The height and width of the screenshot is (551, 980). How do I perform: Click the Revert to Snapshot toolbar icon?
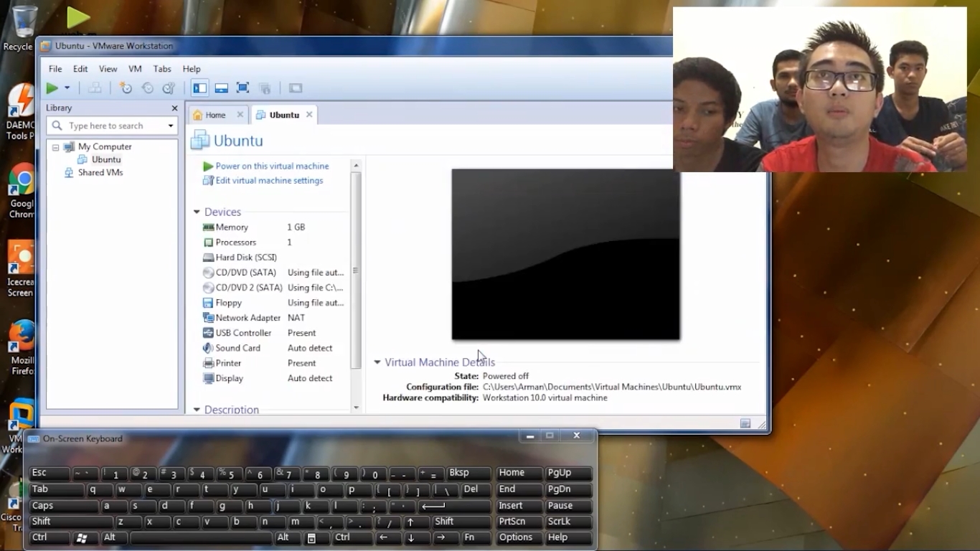click(147, 88)
